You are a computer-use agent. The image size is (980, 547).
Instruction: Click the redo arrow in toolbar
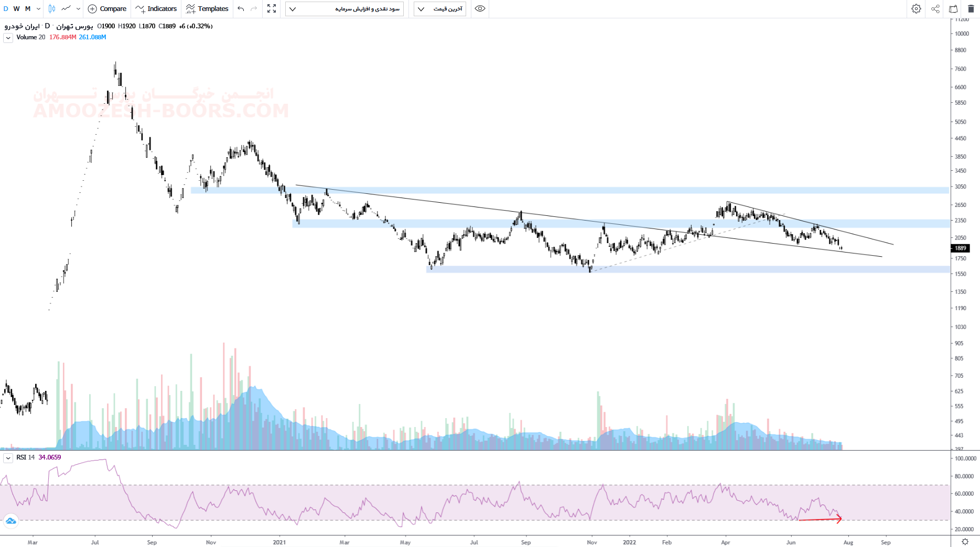point(254,8)
